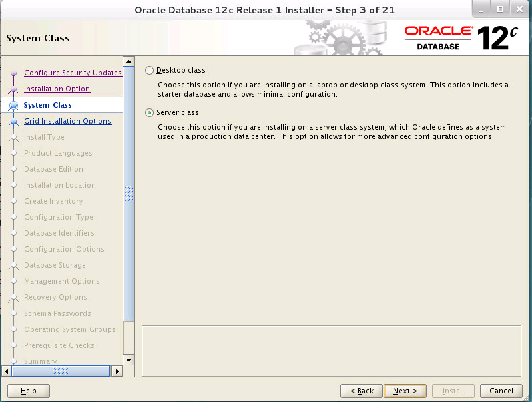Click the empty message pane at bottom
Image resolution: width=532 pixels, height=402 pixels.
point(331,351)
